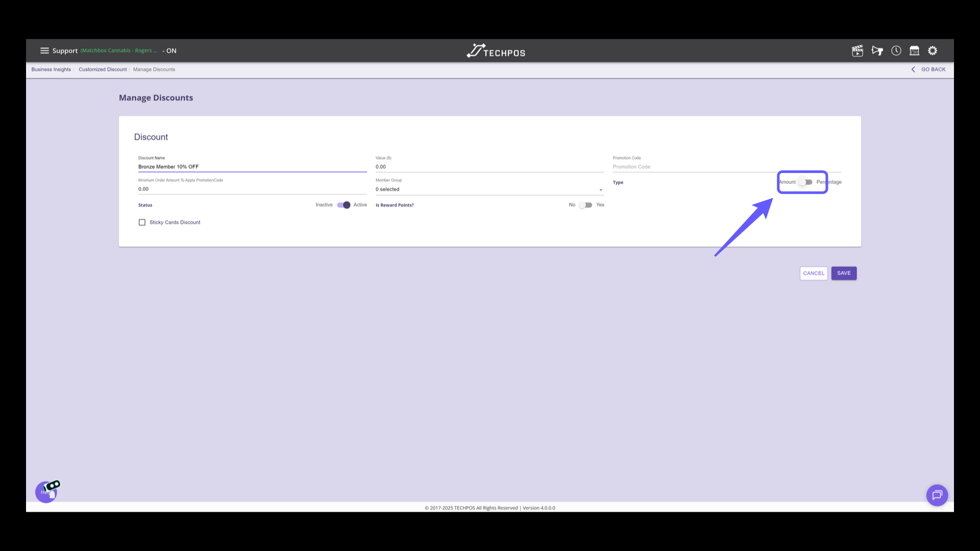Image resolution: width=980 pixels, height=551 pixels.
Task: Toggle Type between Amount and Percentage
Action: 805,182
